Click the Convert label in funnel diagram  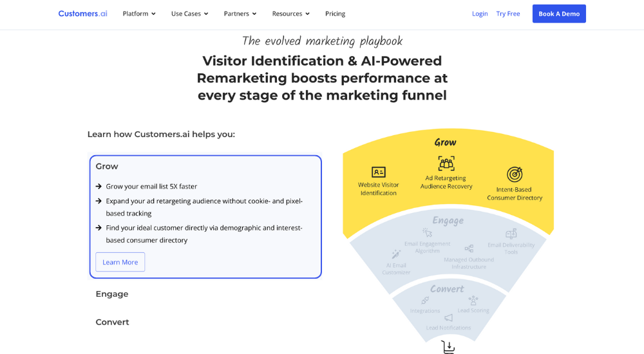tap(448, 289)
